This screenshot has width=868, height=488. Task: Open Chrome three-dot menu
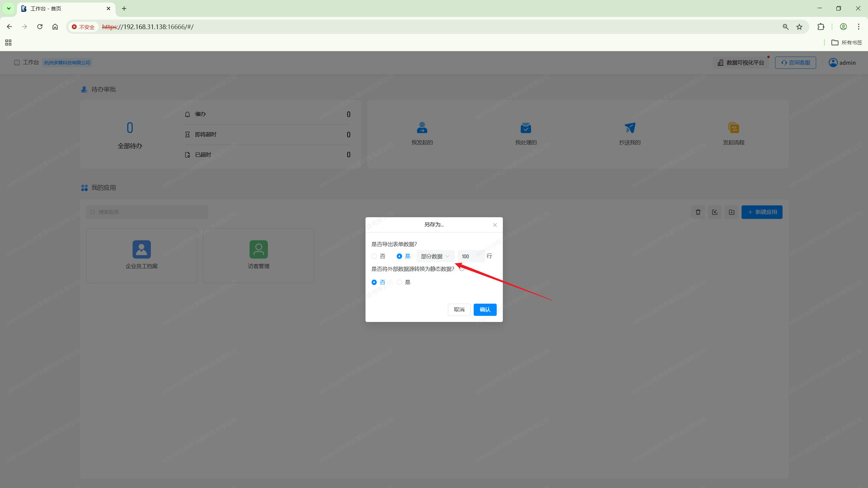[859, 27]
